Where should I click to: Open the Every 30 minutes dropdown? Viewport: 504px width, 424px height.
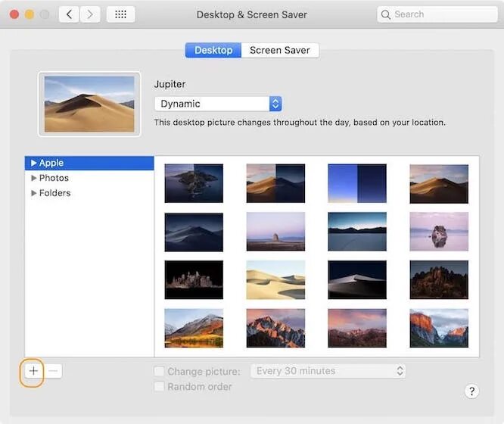click(328, 371)
